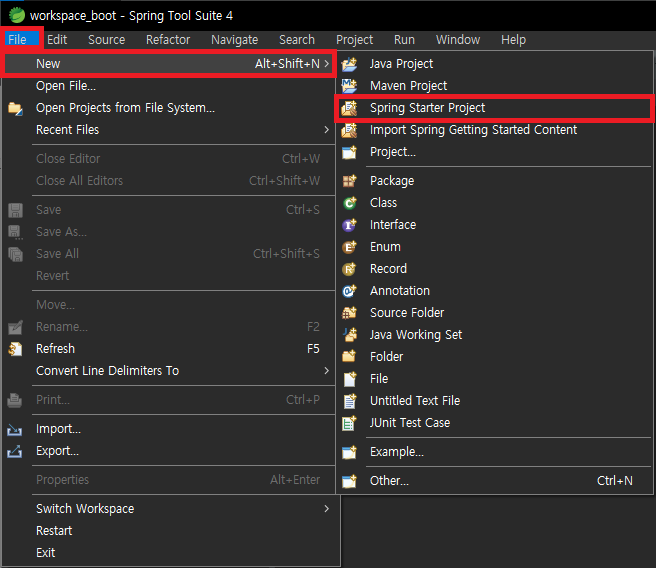Click the purple Interface icon
Image resolution: width=656 pixels, height=568 pixels.
349,225
